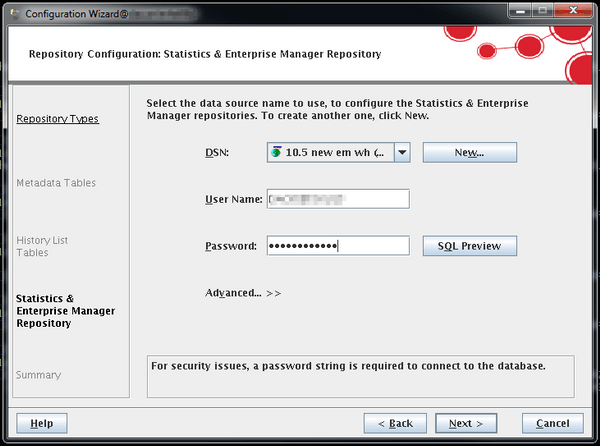The width and height of the screenshot is (600, 446).
Task: Focus the User Name input field
Action: (x=338, y=199)
